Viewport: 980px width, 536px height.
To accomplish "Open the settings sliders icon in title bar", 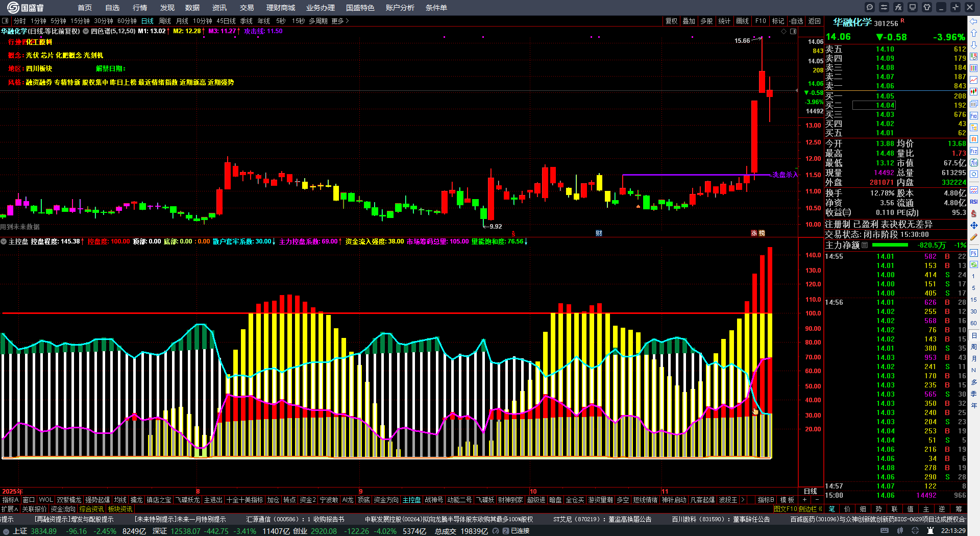I will (884, 7).
